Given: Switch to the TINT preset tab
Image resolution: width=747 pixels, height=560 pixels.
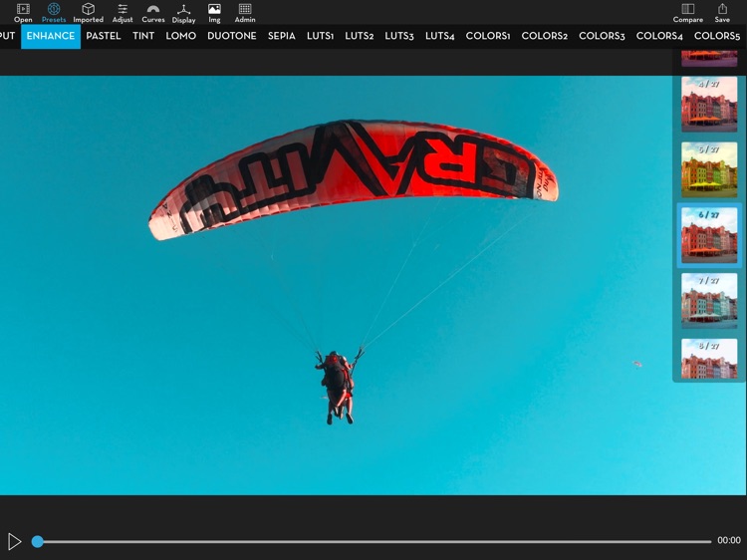Looking at the screenshot, I should coord(143,36).
